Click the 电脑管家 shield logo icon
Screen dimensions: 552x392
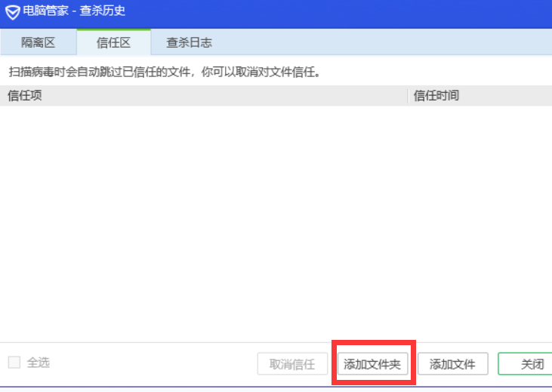pyautogui.click(x=13, y=12)
